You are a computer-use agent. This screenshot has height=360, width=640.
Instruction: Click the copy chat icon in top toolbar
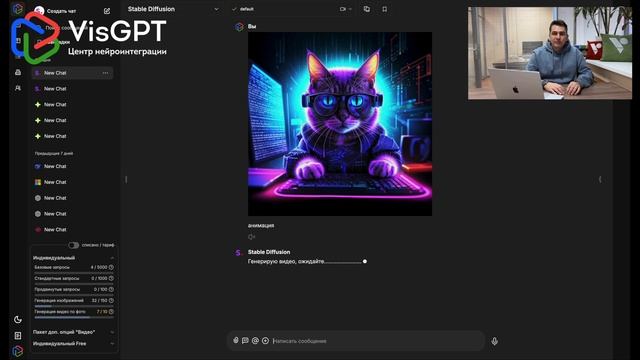367,9
